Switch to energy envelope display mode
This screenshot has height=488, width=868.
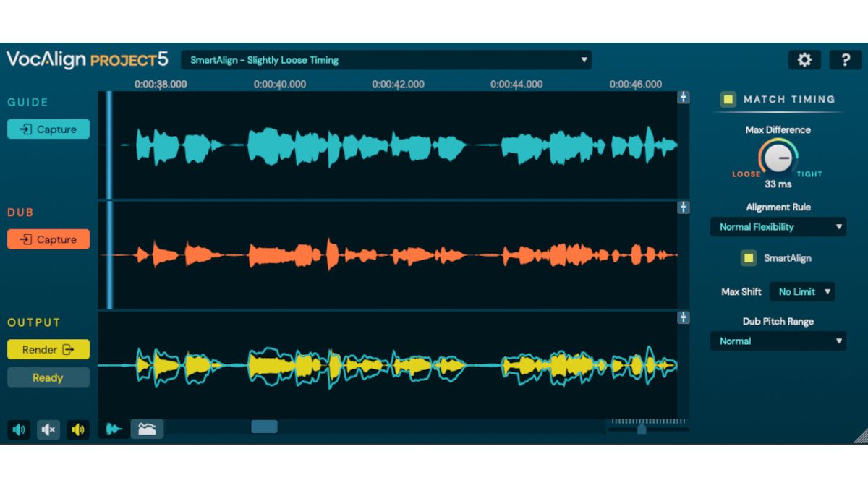point(147,429)
